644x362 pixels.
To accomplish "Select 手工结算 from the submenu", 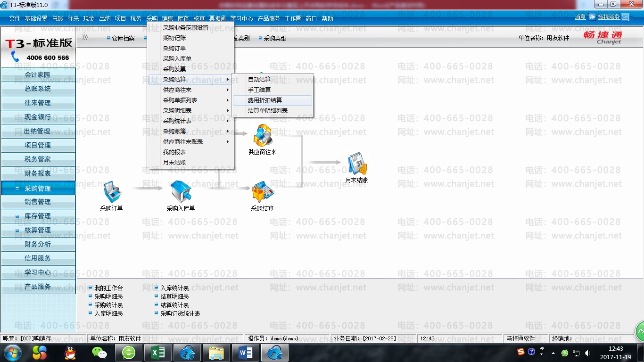I will pos(272,90).
